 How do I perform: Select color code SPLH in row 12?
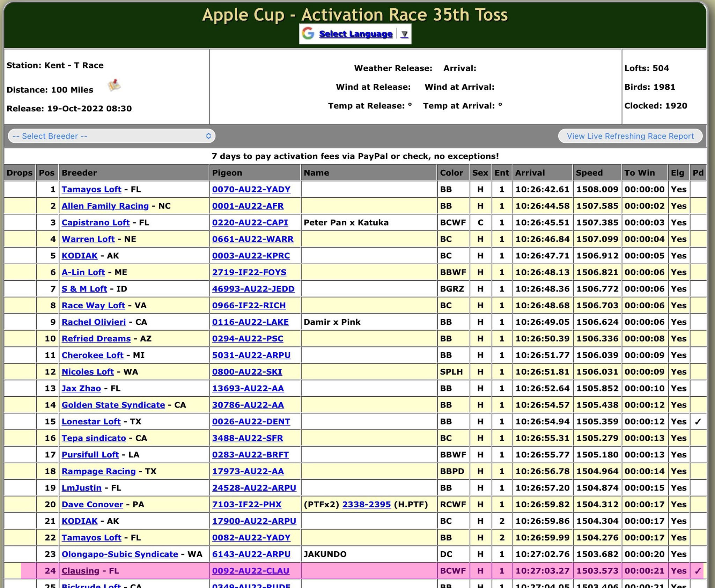click(451, 372)
